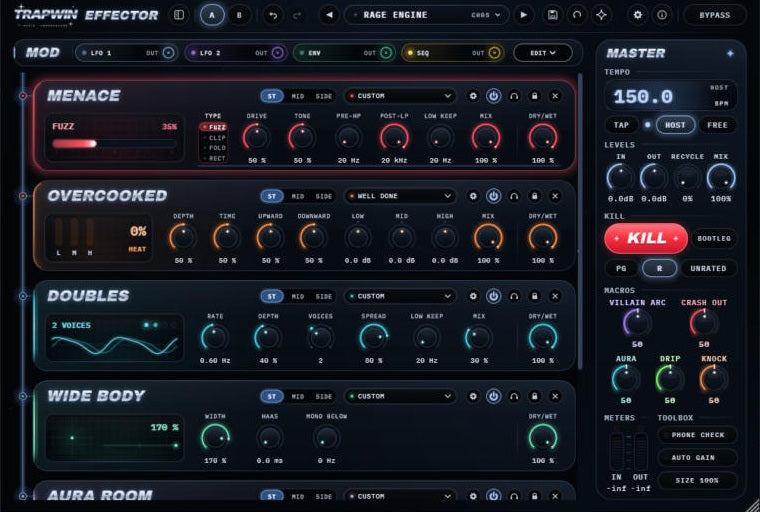This screenshot has width=760, height=512.
Task: Click PHONE CHECK toolbox button
Action: (698, 435)
